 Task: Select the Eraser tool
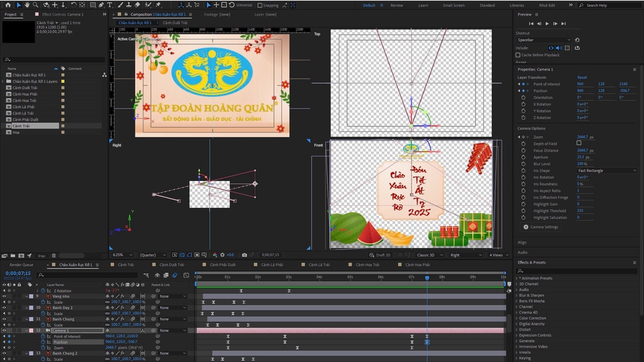coord(137,5)
